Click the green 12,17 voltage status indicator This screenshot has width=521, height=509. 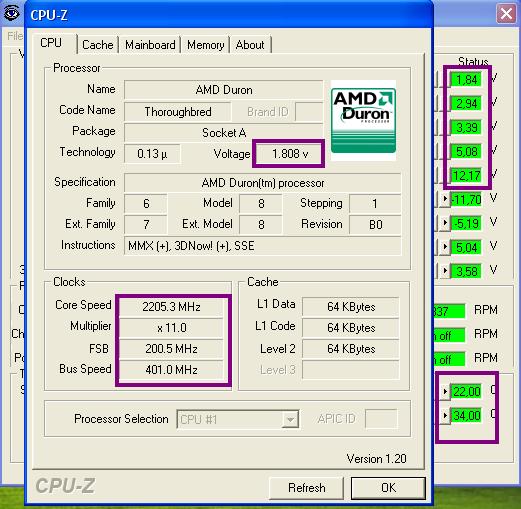(466, 175)
